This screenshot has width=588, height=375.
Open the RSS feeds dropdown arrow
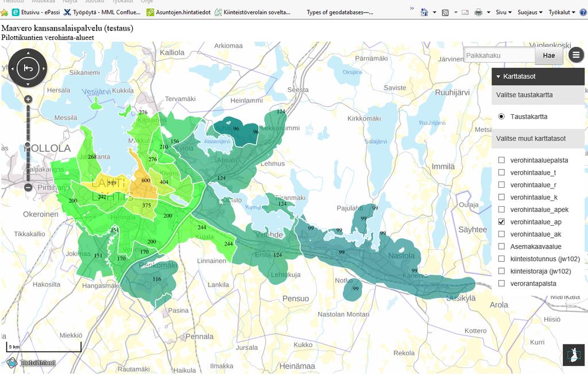[x=455, y=13]
